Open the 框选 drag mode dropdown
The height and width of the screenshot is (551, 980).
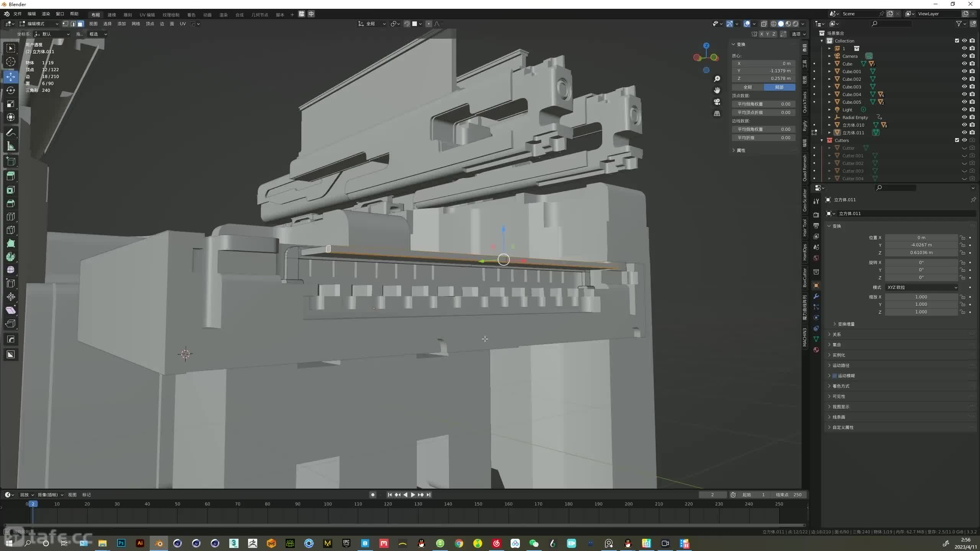[x=98, y=34]
